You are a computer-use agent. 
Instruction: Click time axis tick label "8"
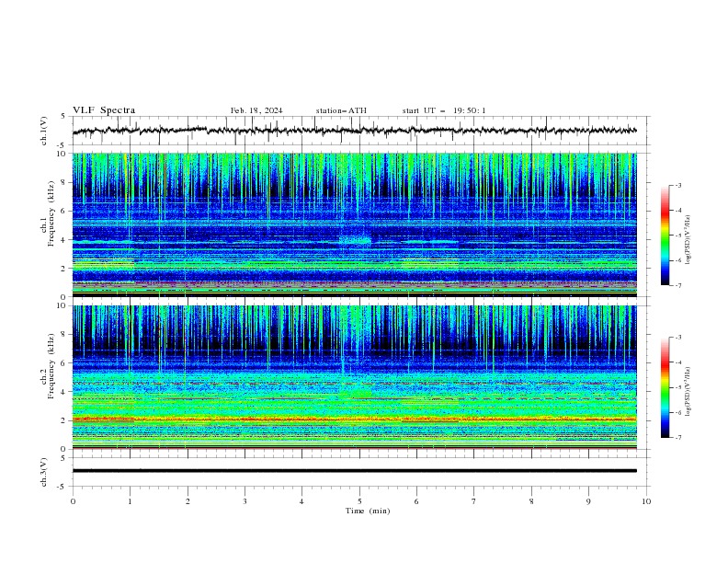click(531, 501)
